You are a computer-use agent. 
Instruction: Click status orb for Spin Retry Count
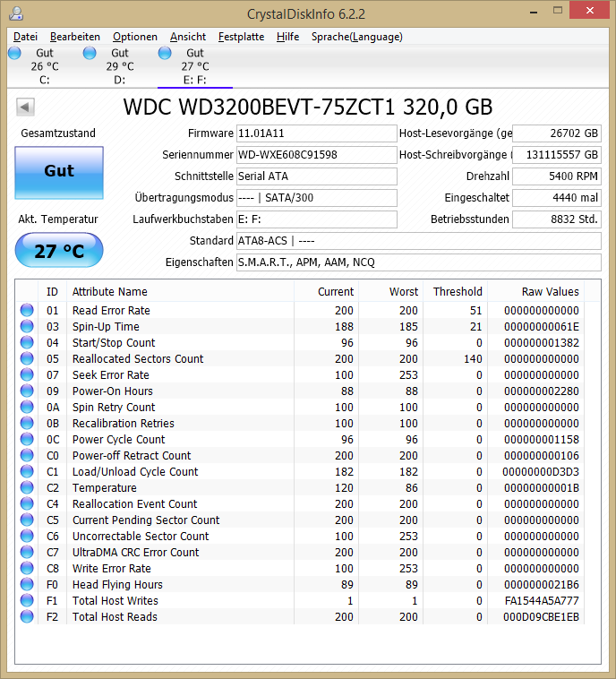(x=27, y=407)
